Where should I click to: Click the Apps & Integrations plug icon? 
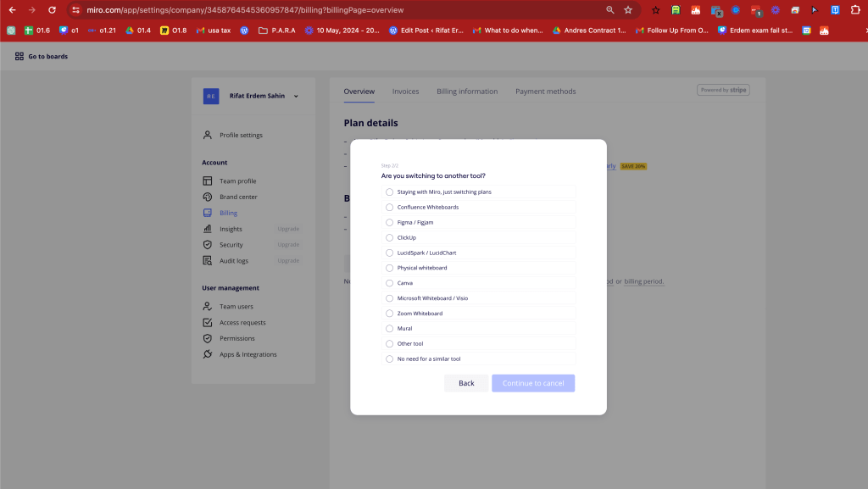click(208, 354)
